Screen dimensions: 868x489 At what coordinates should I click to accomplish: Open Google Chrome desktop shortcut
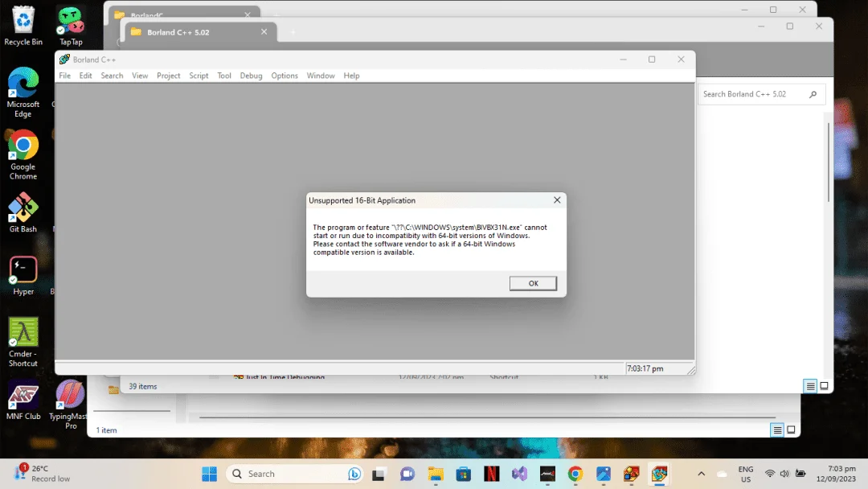[23, 155]
